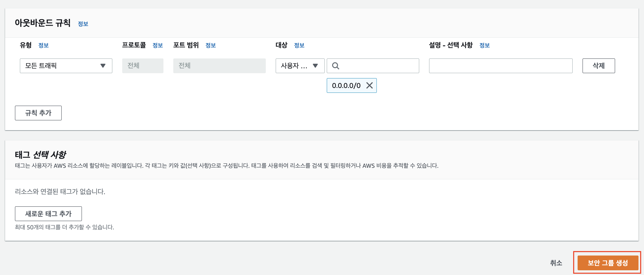Click the 0.0.0.0/0 CIDR chip label
Image resolution: width=644 pixels, height=275 pixels.
pyautogui.click(x=346, y=86)
